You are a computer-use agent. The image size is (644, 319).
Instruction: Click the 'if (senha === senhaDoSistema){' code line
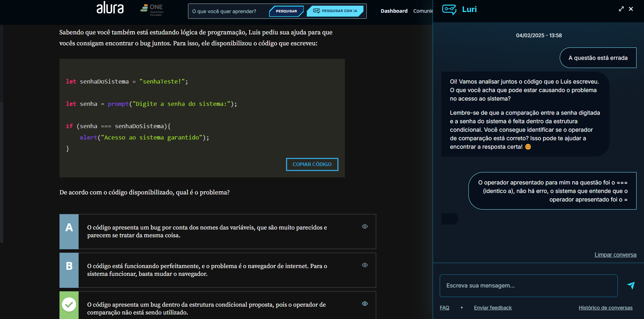[118, 126]
